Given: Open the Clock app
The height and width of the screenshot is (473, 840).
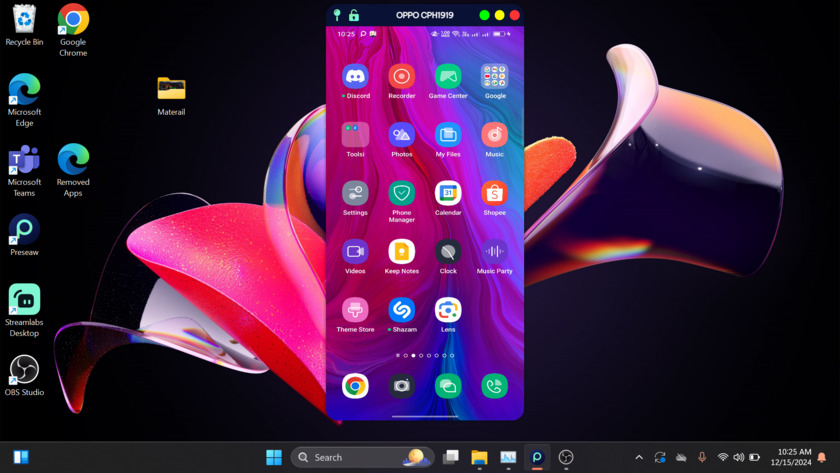Looking at the screenshot, I should pos(448,251).
